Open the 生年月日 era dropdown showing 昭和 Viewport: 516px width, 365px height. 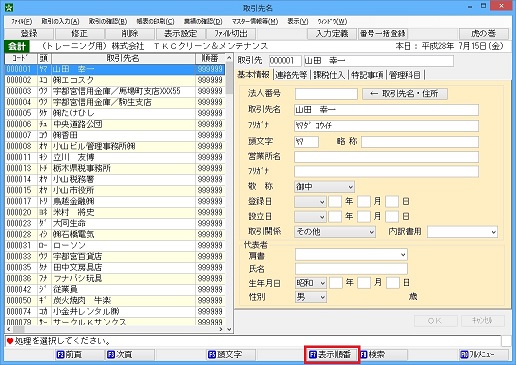(x=310, y=283)
